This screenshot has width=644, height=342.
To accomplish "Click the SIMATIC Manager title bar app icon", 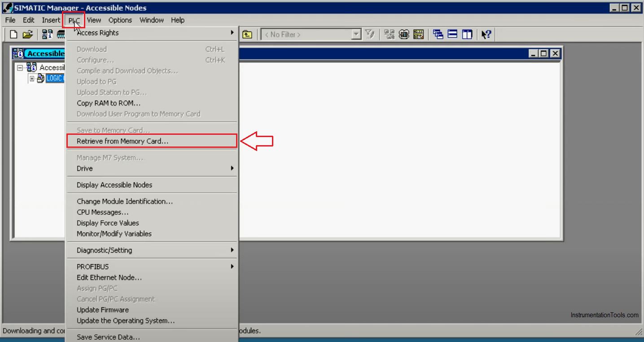I will coord(8,8).
